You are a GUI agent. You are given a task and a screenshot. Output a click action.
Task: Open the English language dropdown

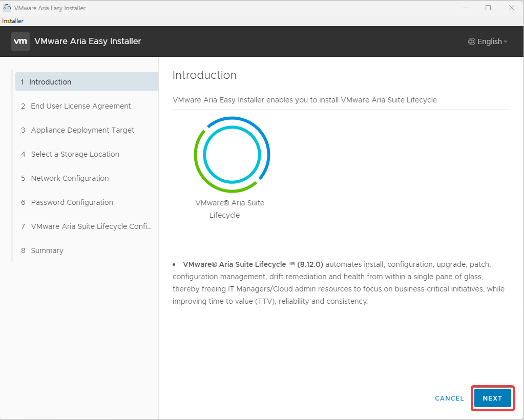coord(488,41)
